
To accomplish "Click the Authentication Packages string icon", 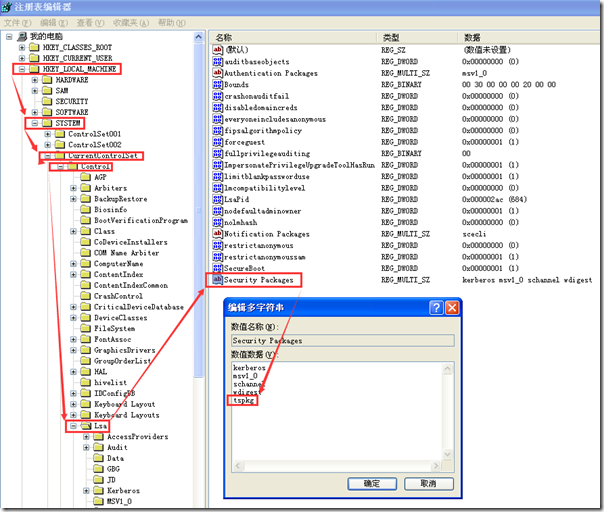I will pos(217,73).
